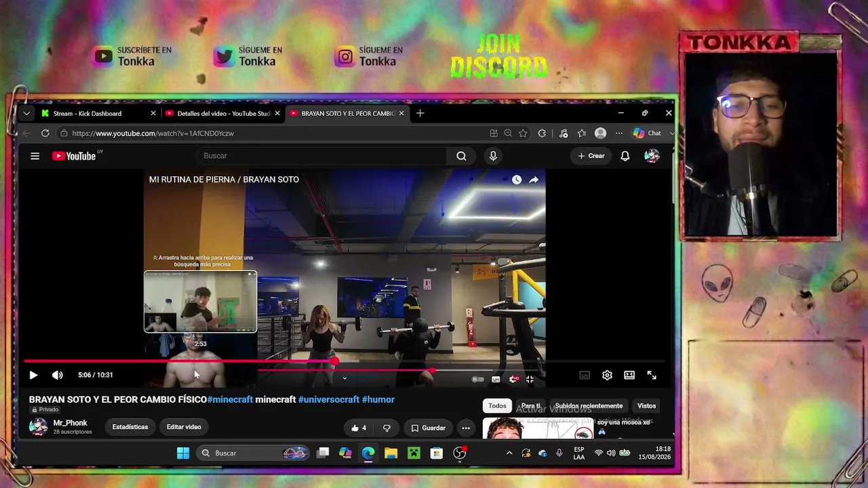Click the red progress bar scrubber handle

click(x=335, y=361)
